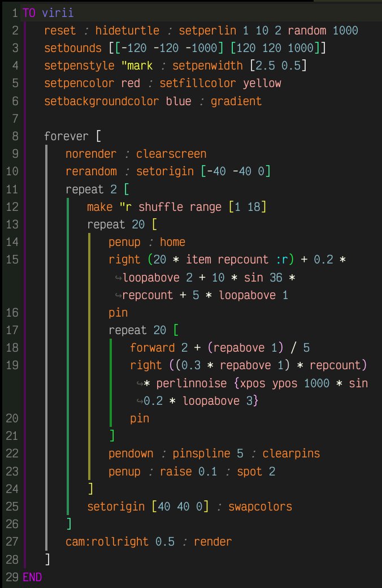Click the lone 'pin' on line 16

point(118,313)
